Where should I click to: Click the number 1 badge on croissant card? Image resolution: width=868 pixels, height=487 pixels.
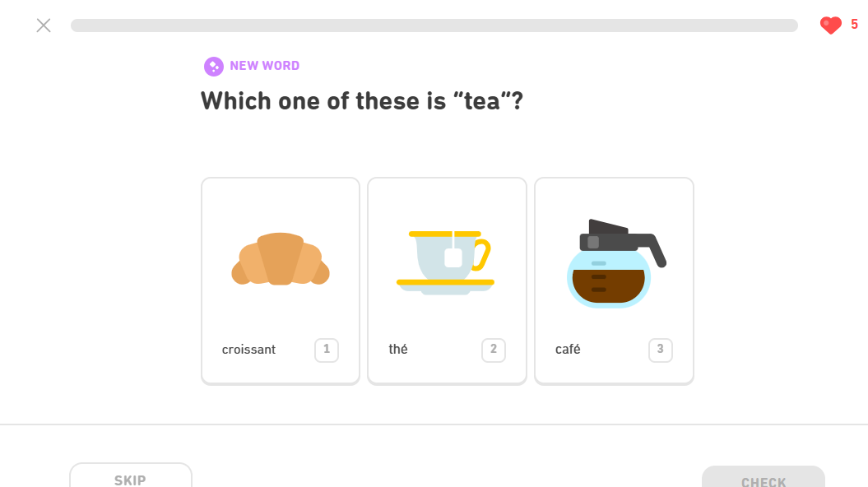click(326, 350)
